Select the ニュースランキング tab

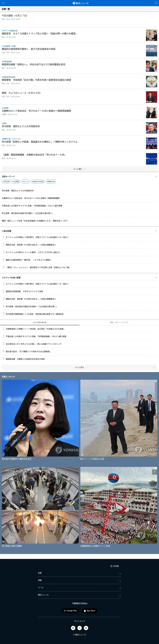[40, 322]
